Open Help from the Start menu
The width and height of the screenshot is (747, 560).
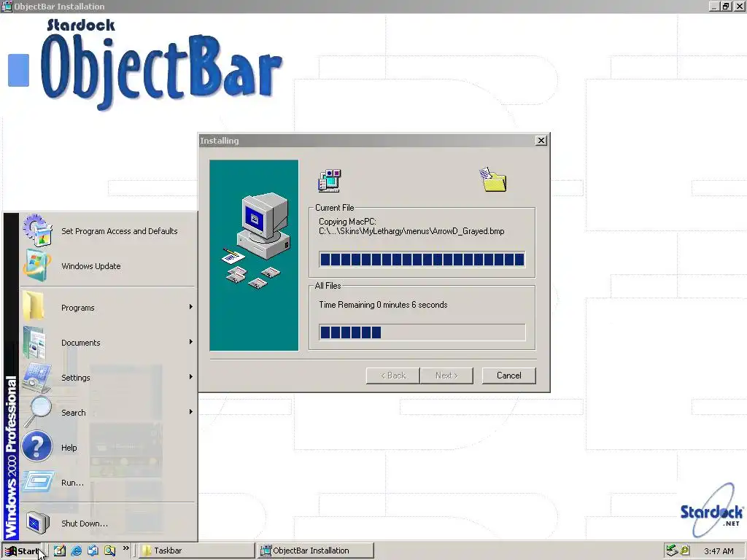pyautogui.click(x=108, y=448)
